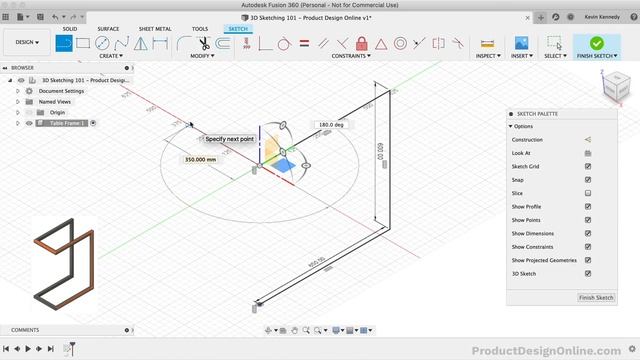The image size is (640, 360).
Task: Switch to the Sheet Metal tab
Action: [155, 29]
